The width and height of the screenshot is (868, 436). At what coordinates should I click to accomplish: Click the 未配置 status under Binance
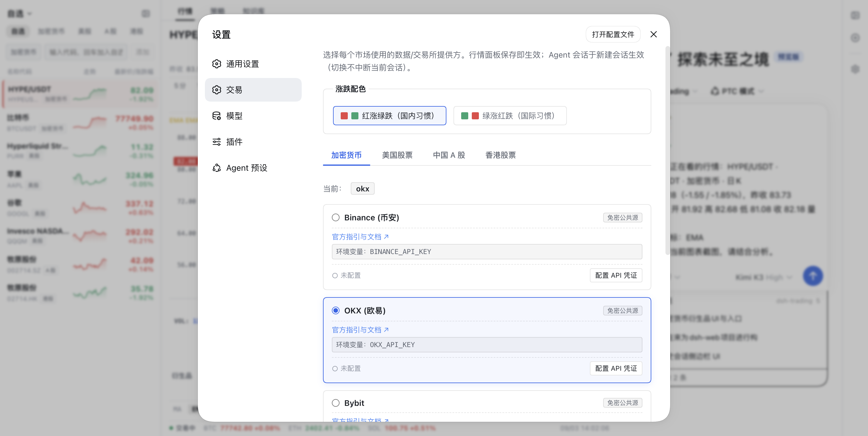tap(346, 276)
